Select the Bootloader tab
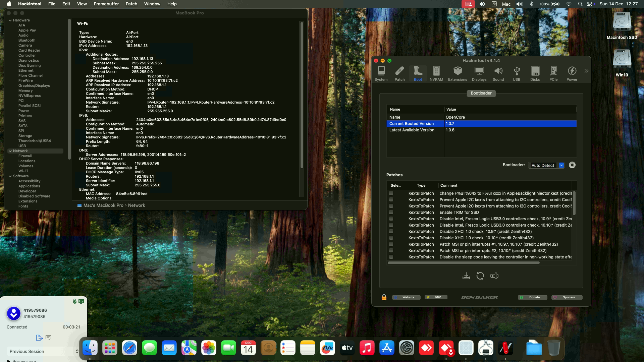Image resolution: width=644 pixels, height=362 pixels. click(x=481, y=93)
